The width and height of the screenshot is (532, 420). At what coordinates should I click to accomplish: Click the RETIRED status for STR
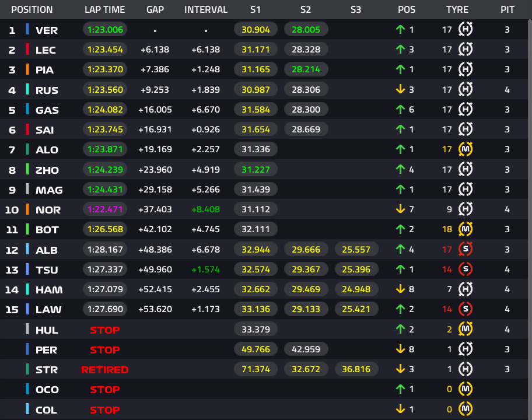(x=105, y=370)
